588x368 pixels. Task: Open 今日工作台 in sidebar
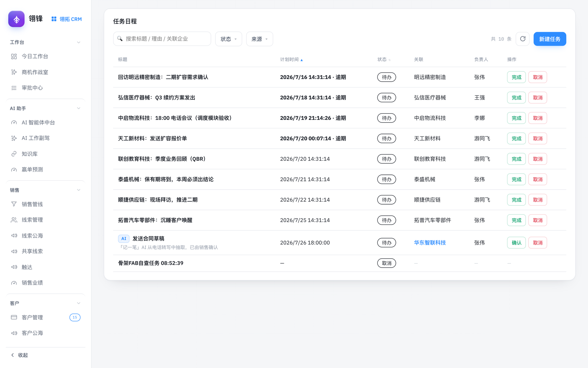pos(46,56)
